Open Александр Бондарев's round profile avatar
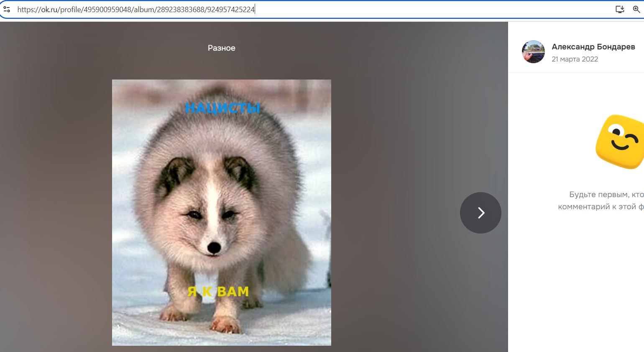 coord(533,52)
